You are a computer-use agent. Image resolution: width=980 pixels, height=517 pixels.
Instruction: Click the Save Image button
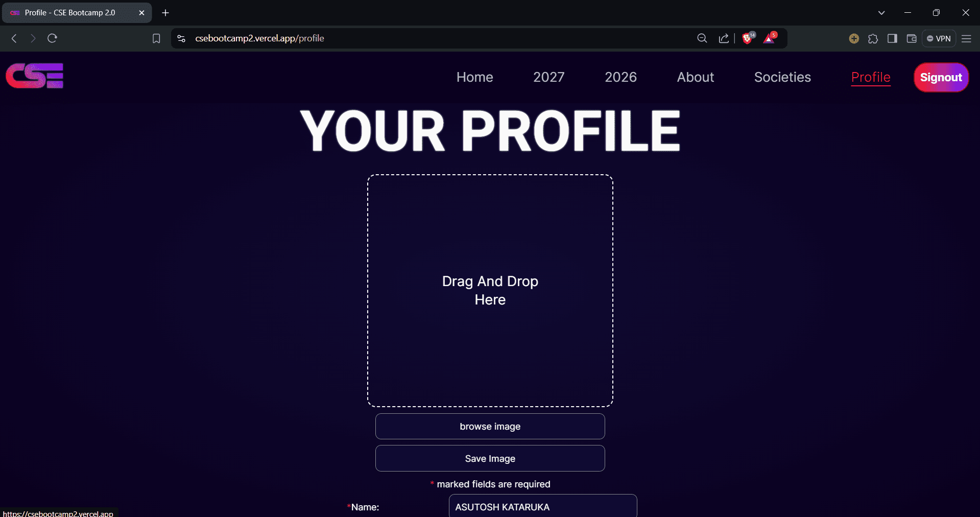coord(490,458)
